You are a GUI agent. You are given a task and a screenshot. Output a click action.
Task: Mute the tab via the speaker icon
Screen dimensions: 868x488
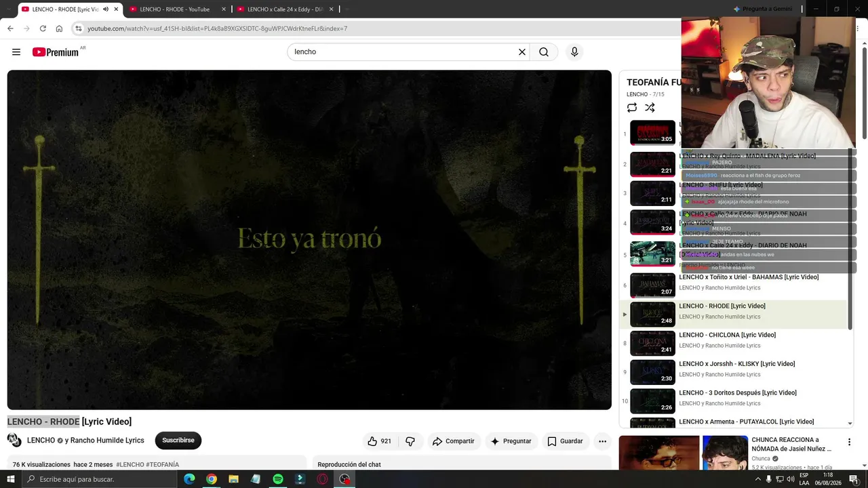click(106, 9)
